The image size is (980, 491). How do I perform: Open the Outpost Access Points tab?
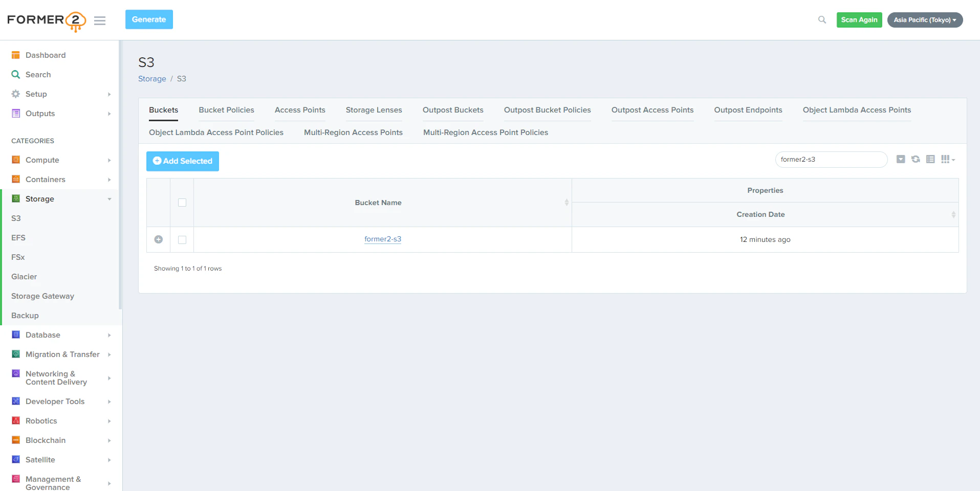click(x=652, y=110)
